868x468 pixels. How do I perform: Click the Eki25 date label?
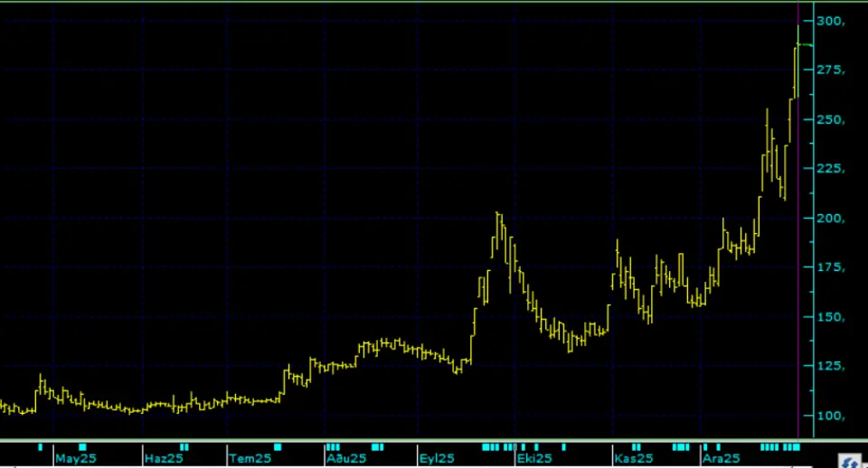(x=533, y=459)
